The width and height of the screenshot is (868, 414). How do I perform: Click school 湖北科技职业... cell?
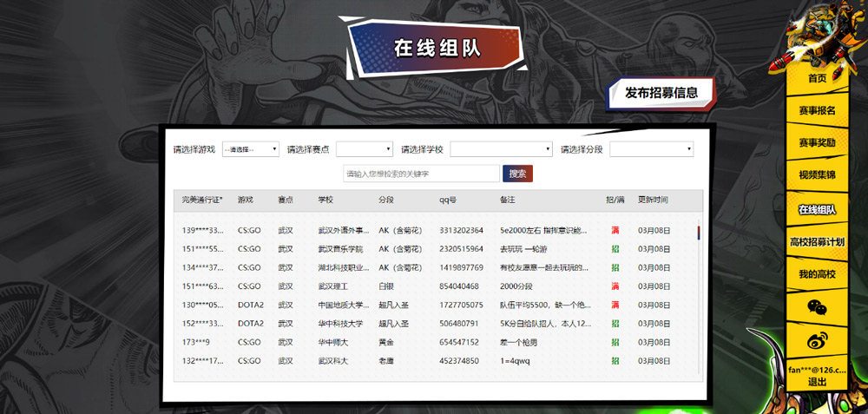[343, 268]
